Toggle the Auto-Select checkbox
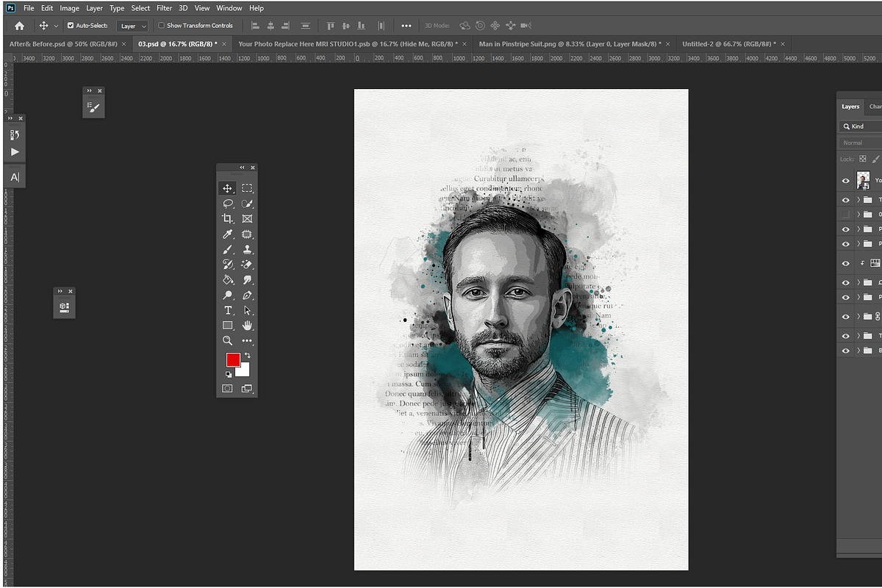The width and height of the screenshot is (882, 588). [x=71, y=26]
